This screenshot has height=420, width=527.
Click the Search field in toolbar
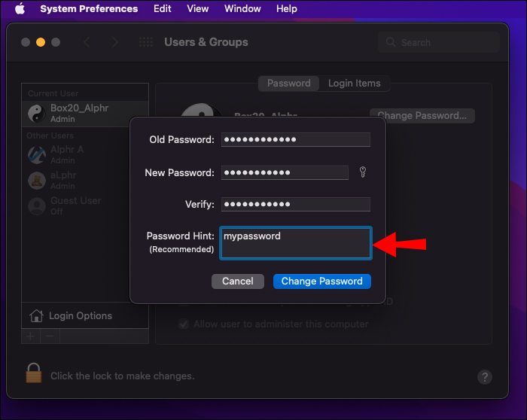pos(440,43)
